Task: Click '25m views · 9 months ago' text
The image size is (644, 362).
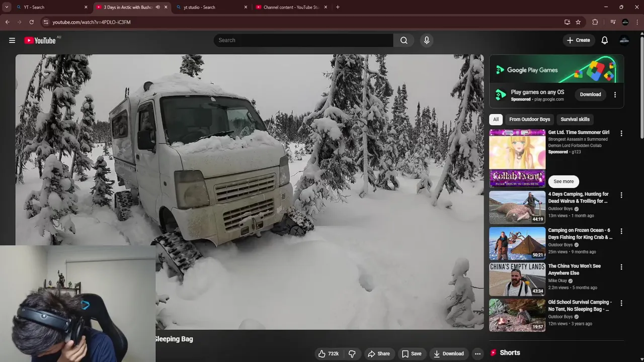Action: pos(572,252)
